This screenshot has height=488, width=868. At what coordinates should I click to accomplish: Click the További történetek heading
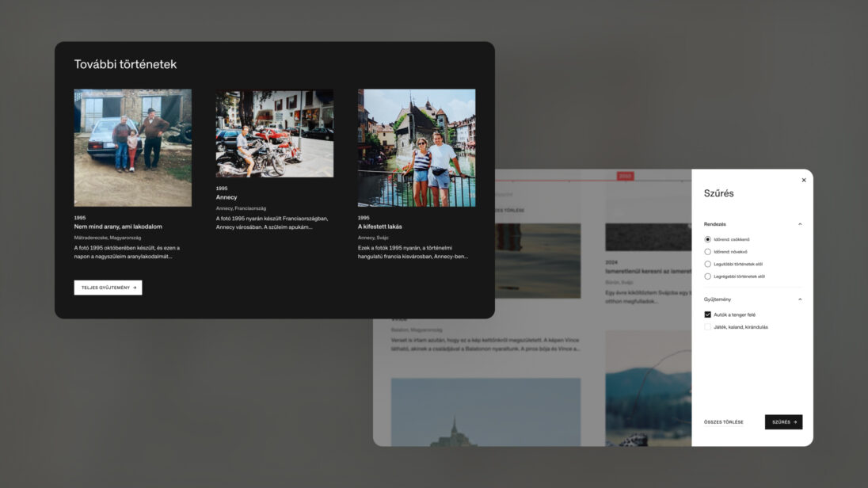pyautogui.click(x=126, y=64)
